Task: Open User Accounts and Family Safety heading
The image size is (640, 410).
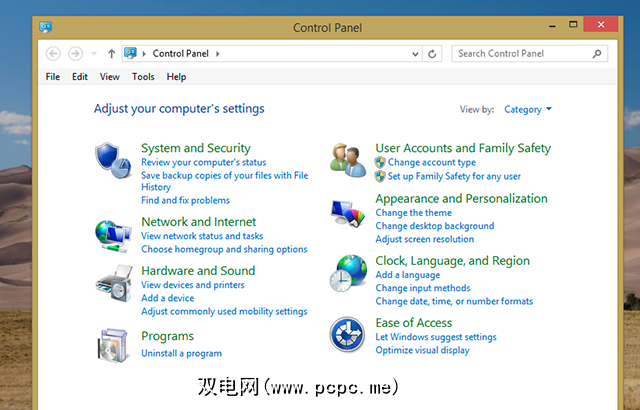Action: pos(463,148)
